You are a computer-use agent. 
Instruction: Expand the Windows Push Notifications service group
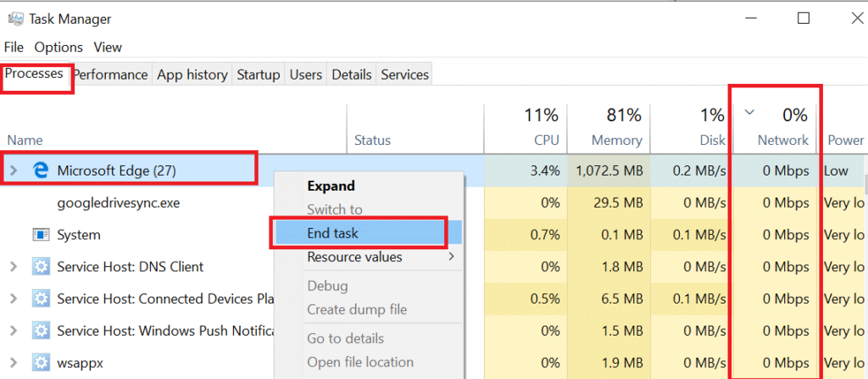pos(14,332)
